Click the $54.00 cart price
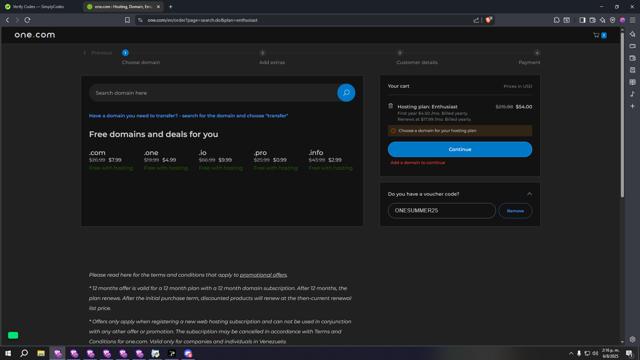 coord(524,107)
